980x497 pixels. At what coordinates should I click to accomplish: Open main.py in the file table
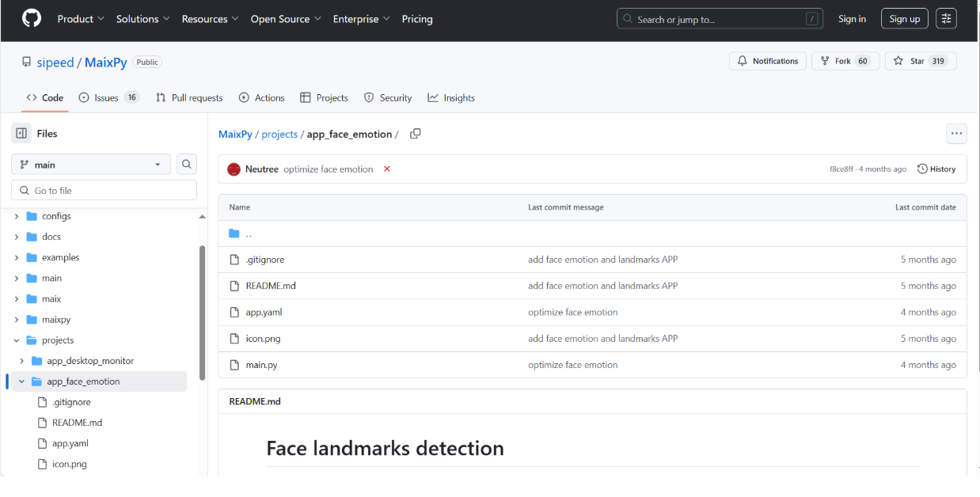pos(261,365)
